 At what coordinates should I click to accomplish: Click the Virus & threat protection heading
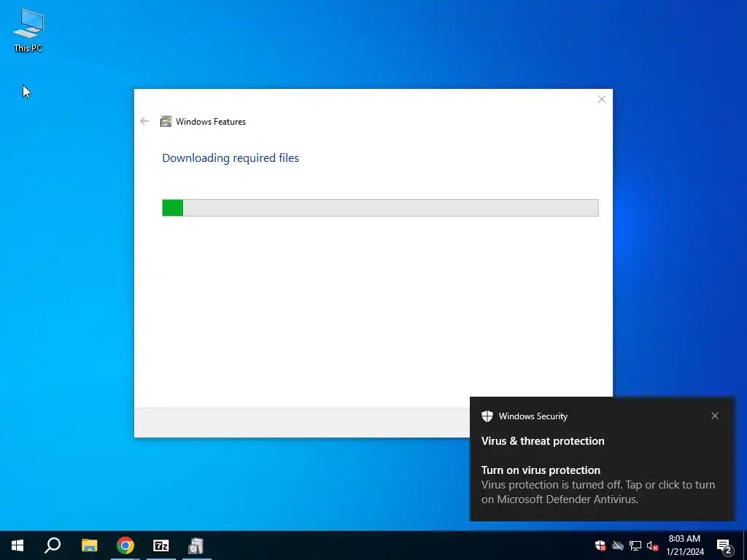(x=543, y=441)
